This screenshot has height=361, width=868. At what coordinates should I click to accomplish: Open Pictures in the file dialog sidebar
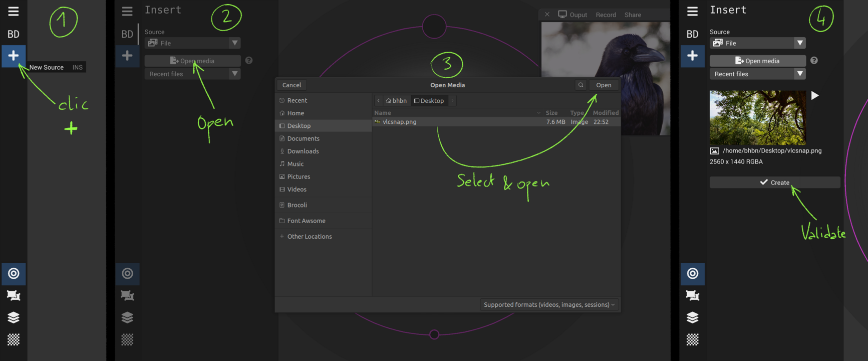click(x=323, y=176)
